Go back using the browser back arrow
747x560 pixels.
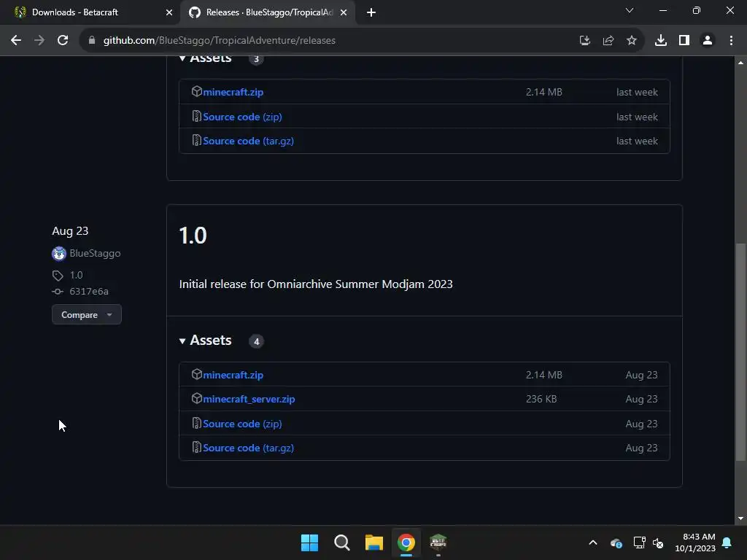16,41
